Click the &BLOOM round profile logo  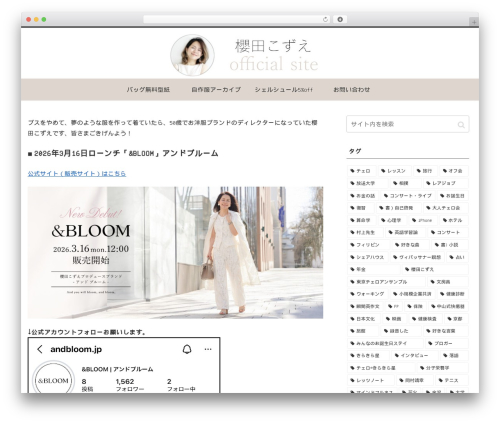click(x=53, y=380)
